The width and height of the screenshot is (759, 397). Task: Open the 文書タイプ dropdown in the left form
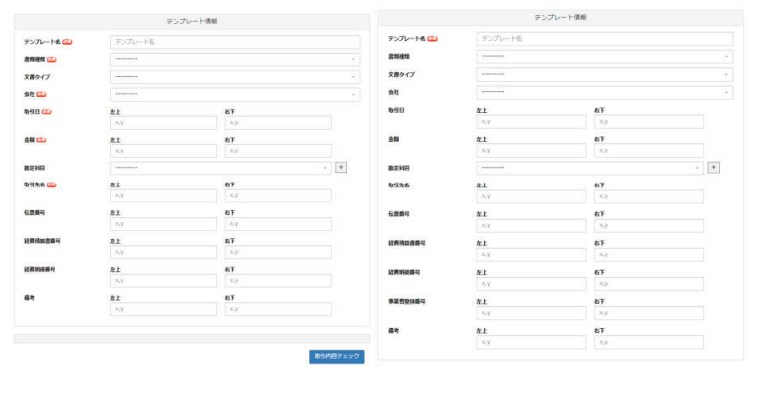[x=235, y=77]
